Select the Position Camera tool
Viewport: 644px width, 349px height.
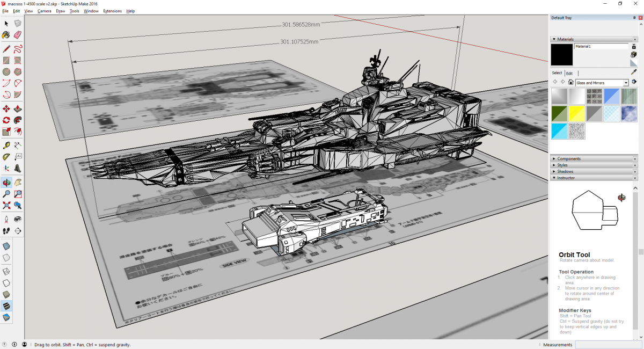(6, 219)
